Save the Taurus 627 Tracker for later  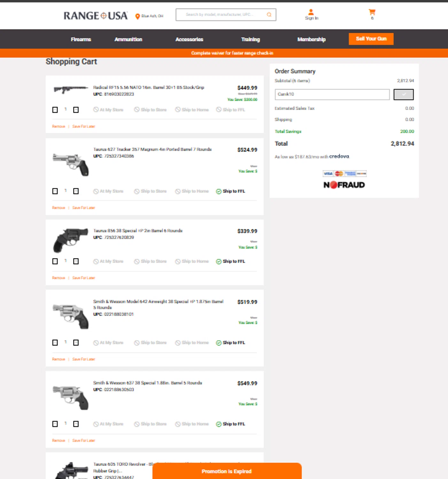[84, 208]
